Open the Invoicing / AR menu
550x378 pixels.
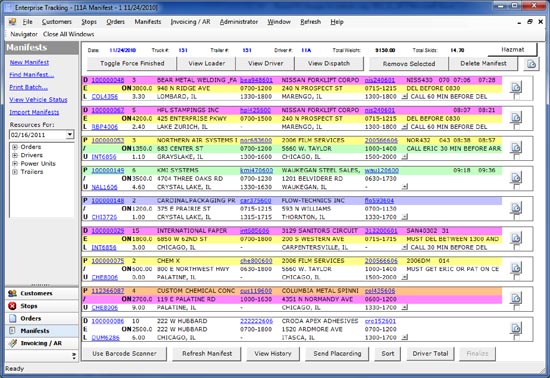click(x=190, y=22)
